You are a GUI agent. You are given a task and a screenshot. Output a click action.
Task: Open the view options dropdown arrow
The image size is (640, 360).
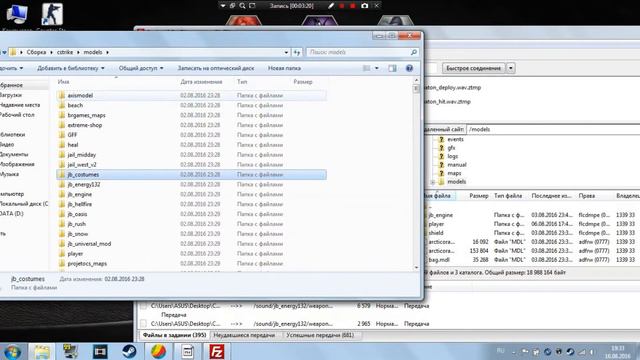tap(377, 68)
